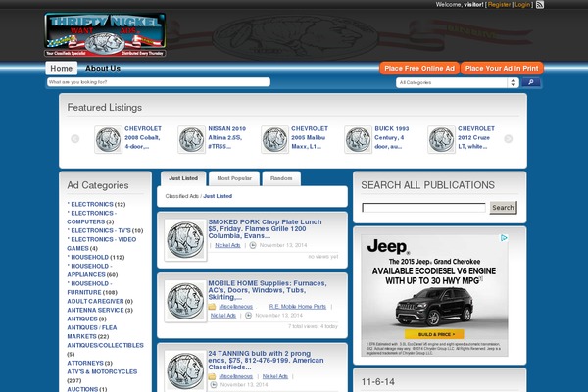Open the Jeep ad AdChoices icon
The width and height of the screenshot is (588, 392).
[x=504, y=238]
